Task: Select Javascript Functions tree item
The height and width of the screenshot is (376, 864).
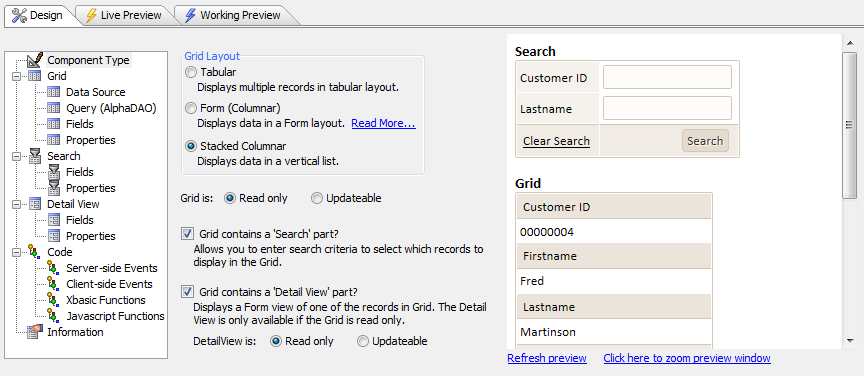Action: click(115, 316)
